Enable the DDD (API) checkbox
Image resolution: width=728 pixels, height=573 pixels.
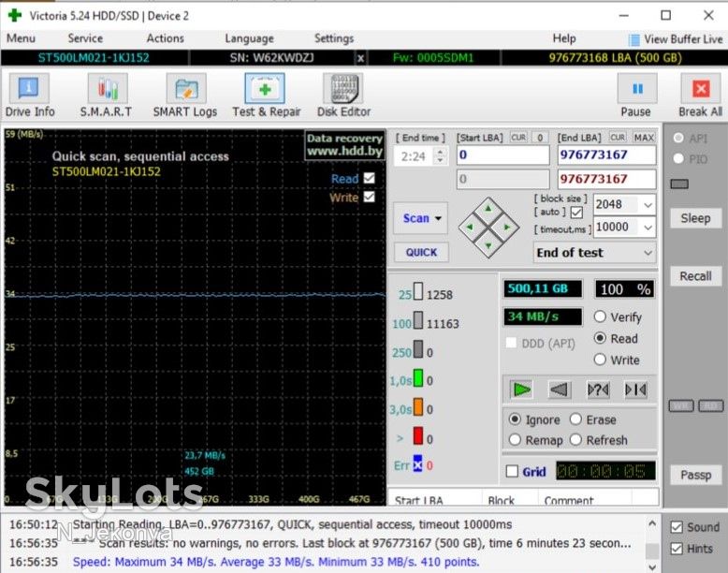[x=511, y=343]
